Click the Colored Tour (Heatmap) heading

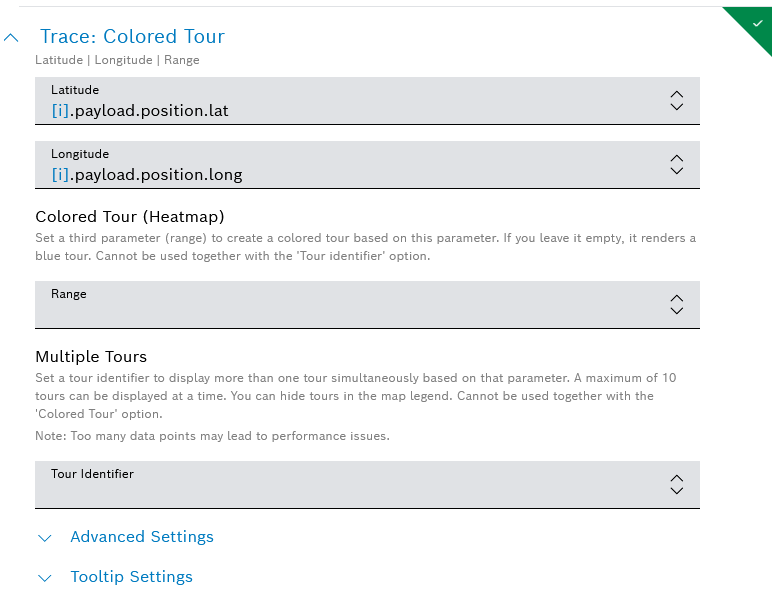pos(129,216)
